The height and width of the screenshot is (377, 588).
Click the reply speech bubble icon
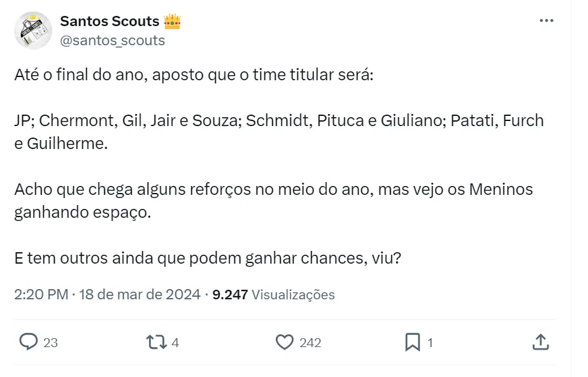click(29, 343)
